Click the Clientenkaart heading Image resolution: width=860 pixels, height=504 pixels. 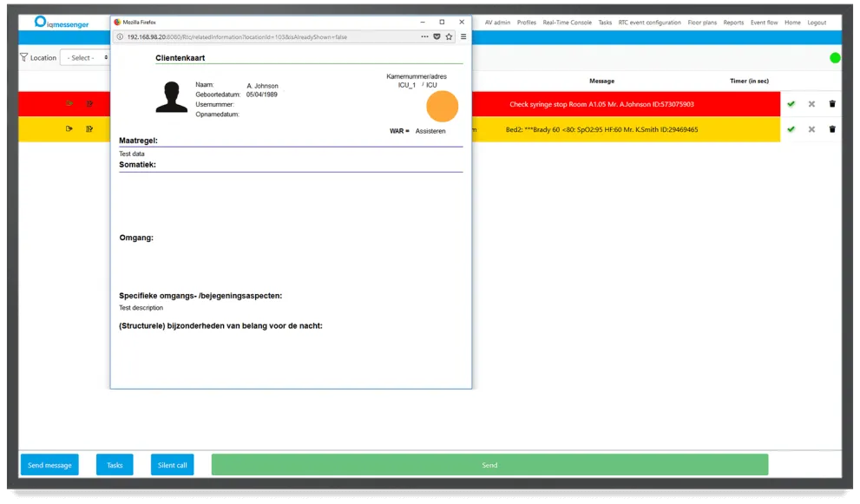pyautogui.click(x=180, y=57)
